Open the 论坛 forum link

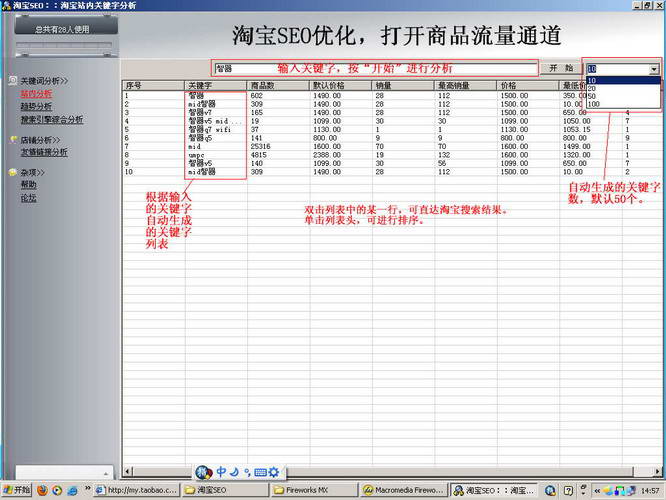tap(28, 198)
